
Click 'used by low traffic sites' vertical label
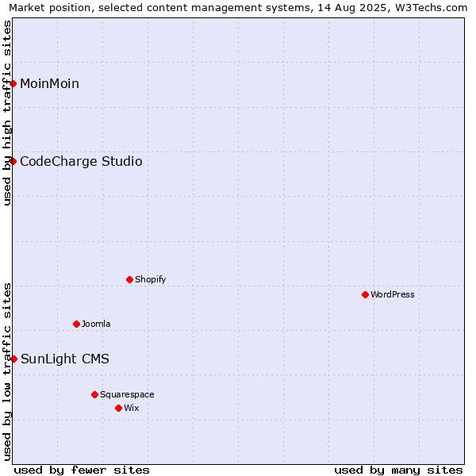click(x=6, y=372)
